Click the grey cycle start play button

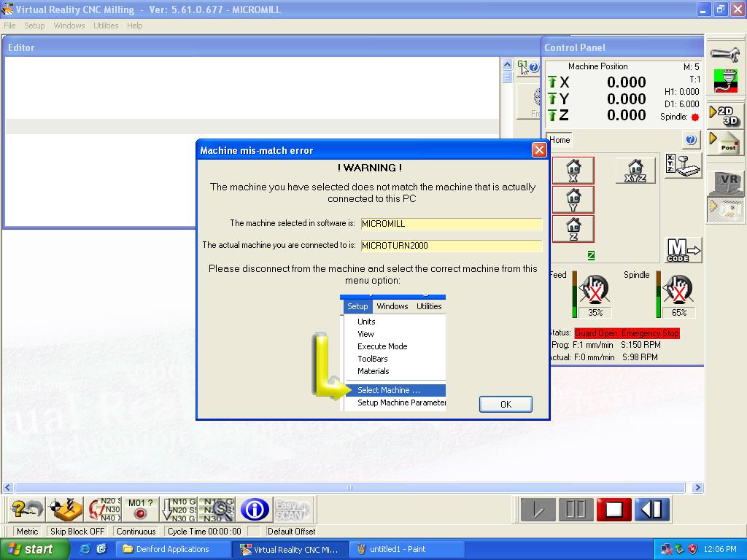[x=538, y=510]
